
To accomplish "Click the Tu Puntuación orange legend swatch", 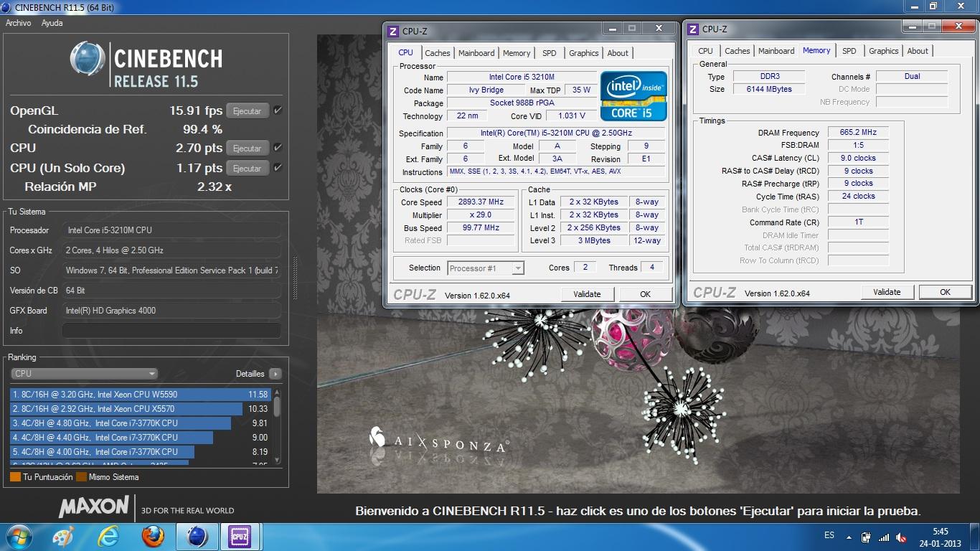I will click(15, 477).
